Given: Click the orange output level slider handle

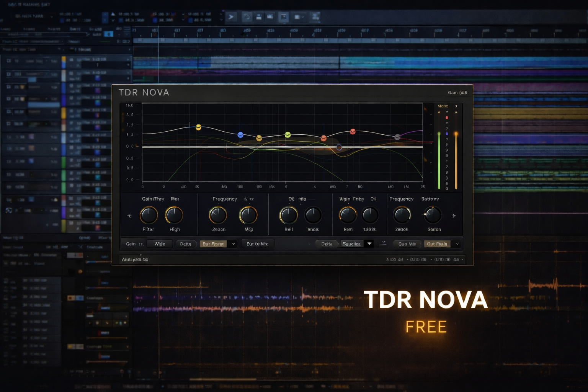Looking at the screenshot, I should click(x=456, y=134).
